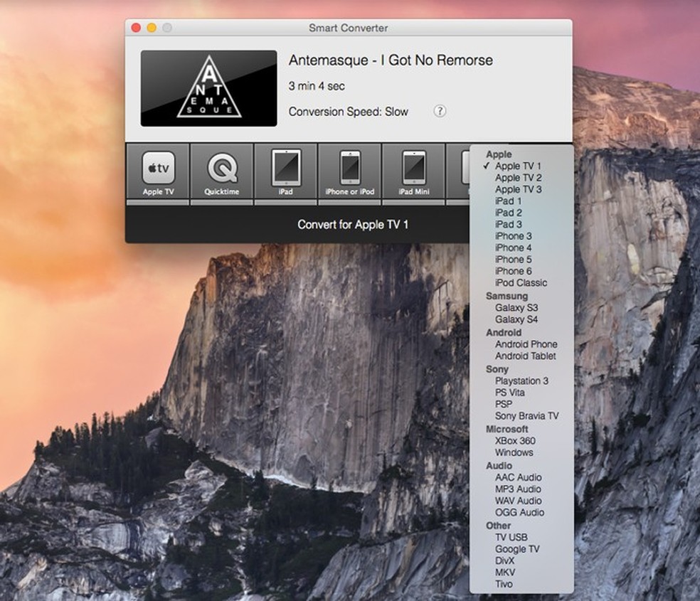Viewport: 700px width, 601px height.
Task: Minimize the Smart Converter window
Action: click(x=152, y=28)
